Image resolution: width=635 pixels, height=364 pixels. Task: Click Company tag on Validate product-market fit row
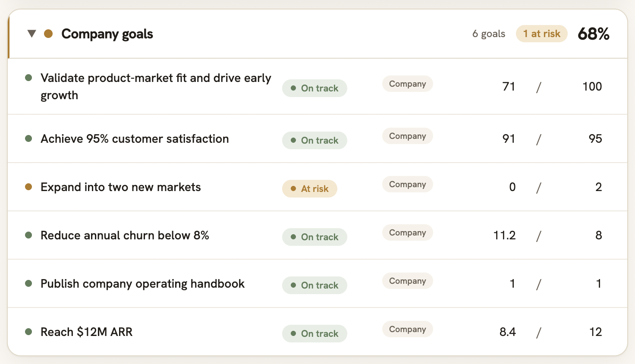coord(407,84)
